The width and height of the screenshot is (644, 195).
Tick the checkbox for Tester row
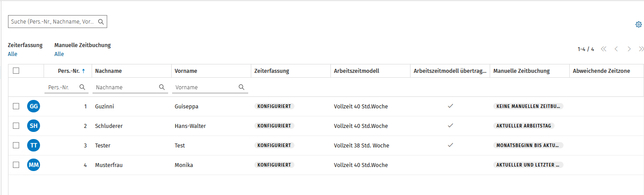pos(16,145)
